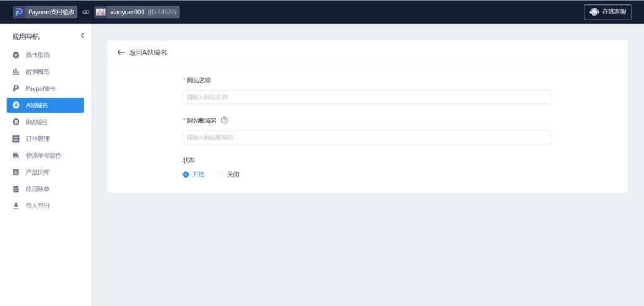The width and height of the screenshot is (644, 306).
Task: Select the A站域名 sidebar item
Action: (x=45, y=105)
